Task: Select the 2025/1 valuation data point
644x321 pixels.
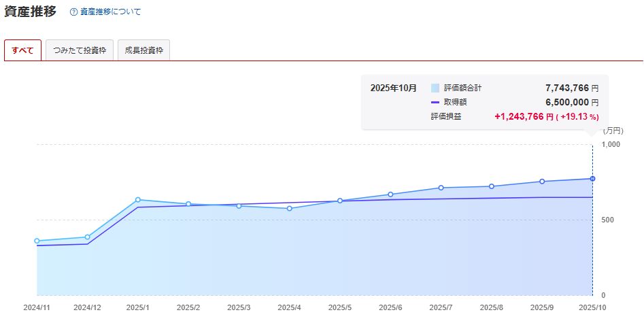Action: click(x=138, y=200)
